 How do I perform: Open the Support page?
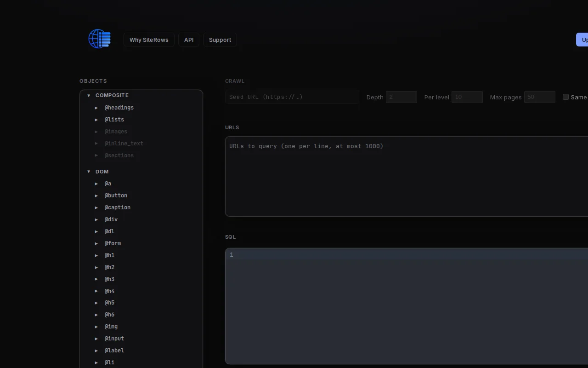point(220,40)
